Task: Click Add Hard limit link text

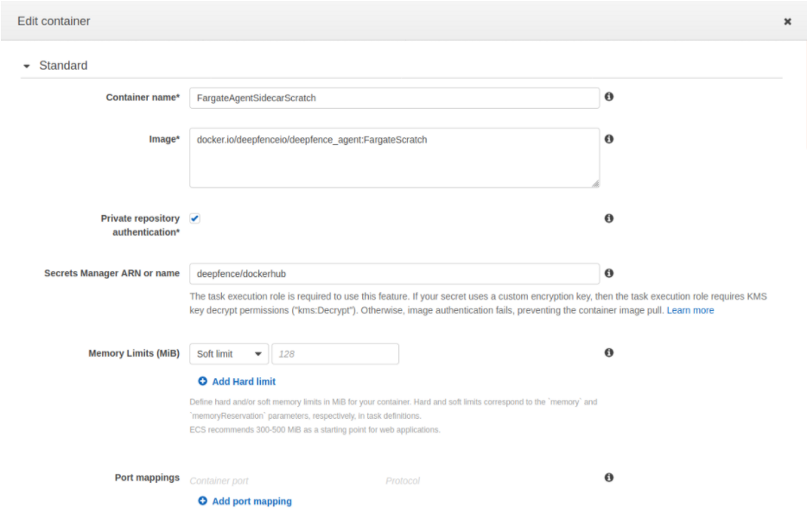Action: pyautogui.click(x=244, y=382)
